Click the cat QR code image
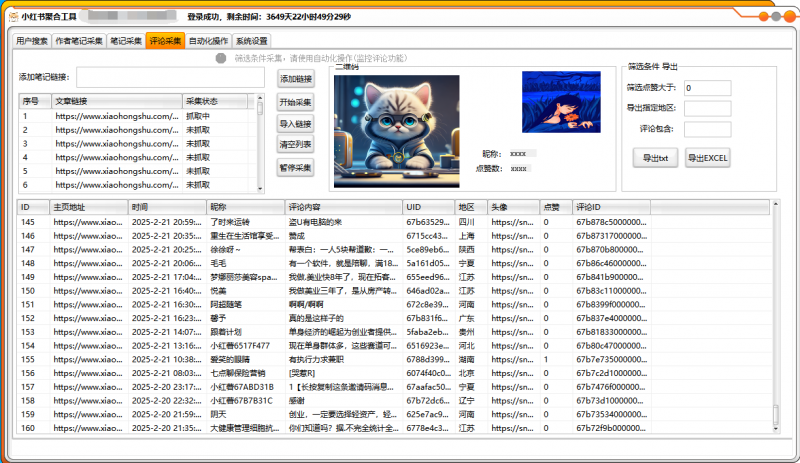The height and width of the screenshot is (463, 800). click(396, 131)
